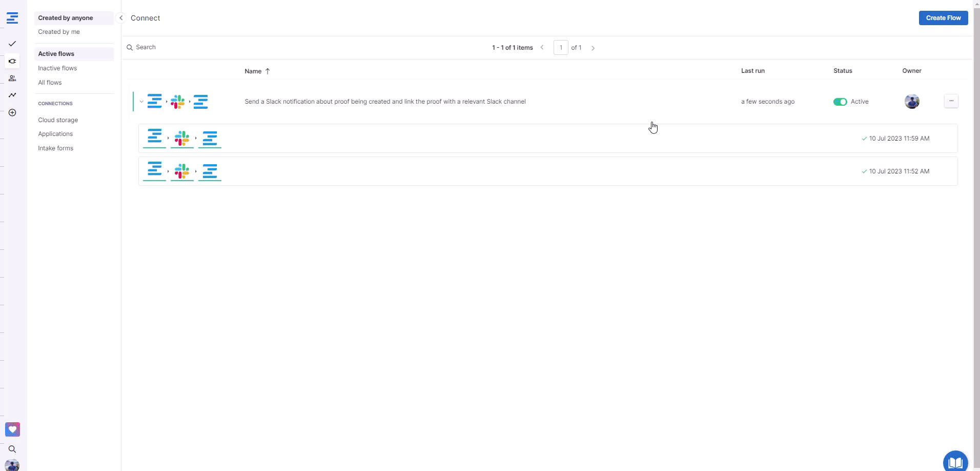Viewport: 980px width, 471px height.
Task: Open the help book icon at bottom right
Action: pyautogui.click(x=955, y=462)
